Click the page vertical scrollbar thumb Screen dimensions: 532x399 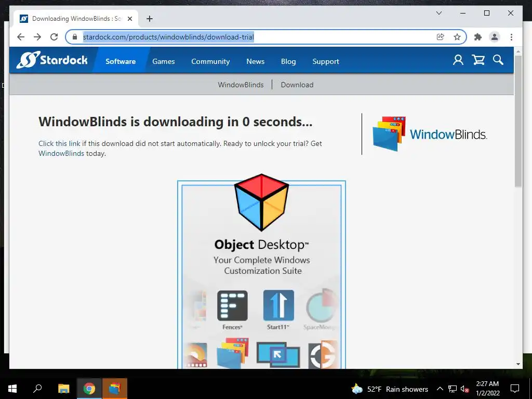pyautogui.click(x=518, y=121)
